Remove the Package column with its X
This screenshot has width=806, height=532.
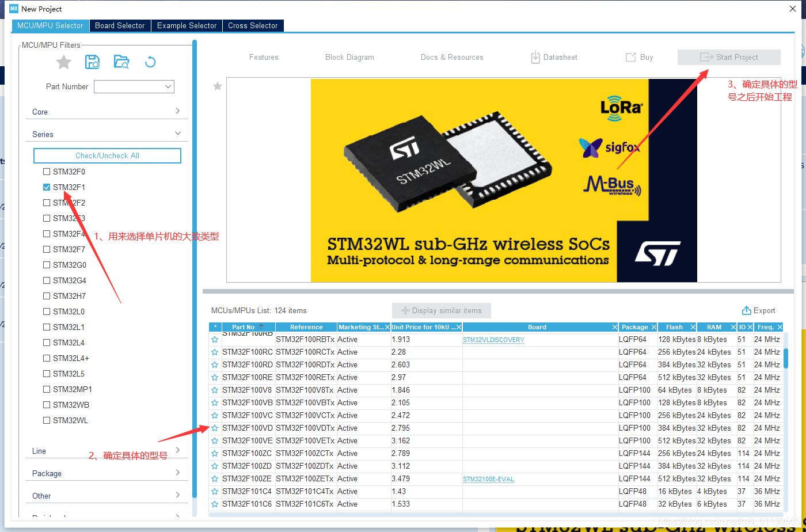654,327
